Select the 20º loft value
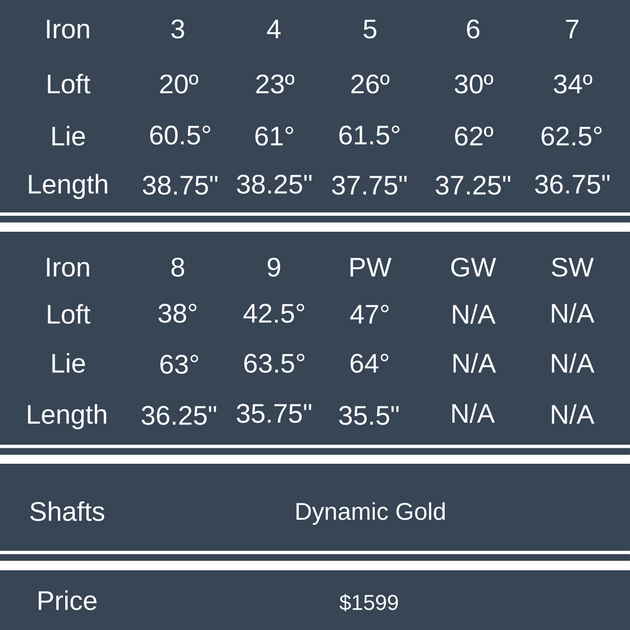This screenshot has width=630, height=630. click(179, 84)
